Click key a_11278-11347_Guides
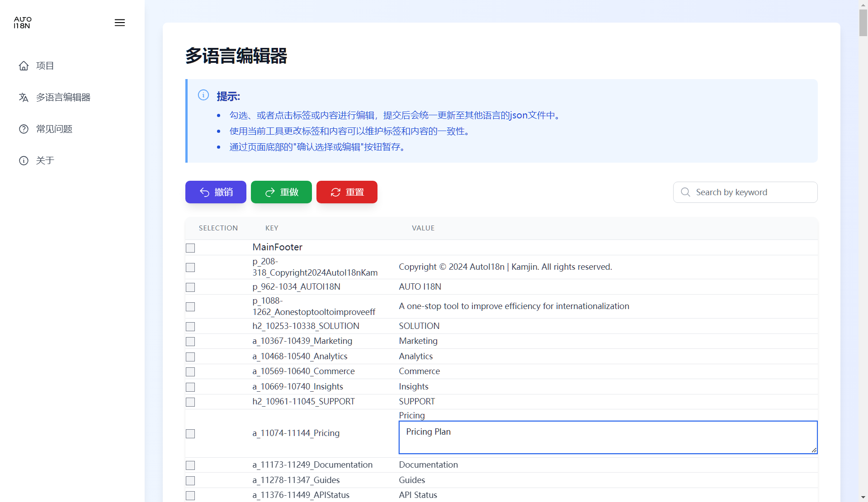This screenshot has height=502, width=868. point(296,480)
